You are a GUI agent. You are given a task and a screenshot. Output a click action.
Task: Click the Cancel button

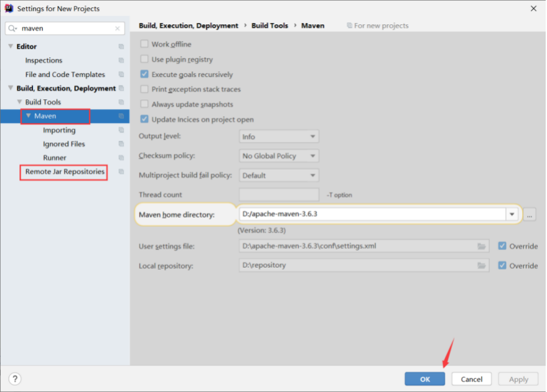(471, 379)
